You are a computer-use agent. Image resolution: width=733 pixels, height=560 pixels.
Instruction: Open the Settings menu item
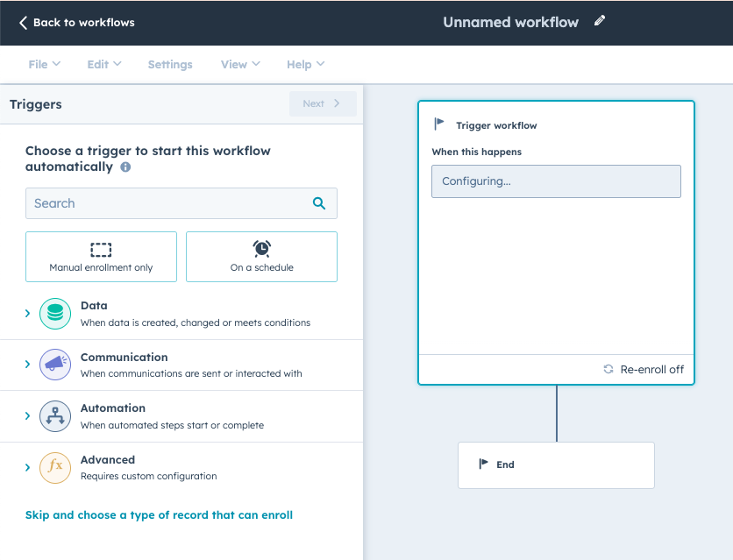coord(169,63)
